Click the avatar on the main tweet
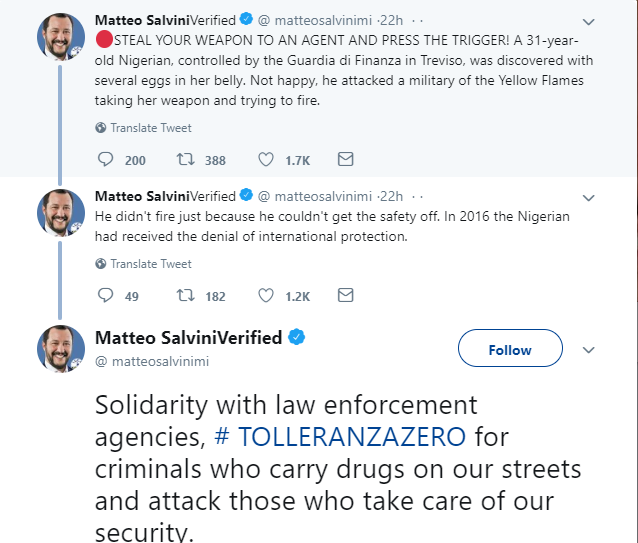Screen dimensions: 638x543 [x=62, y=349]
